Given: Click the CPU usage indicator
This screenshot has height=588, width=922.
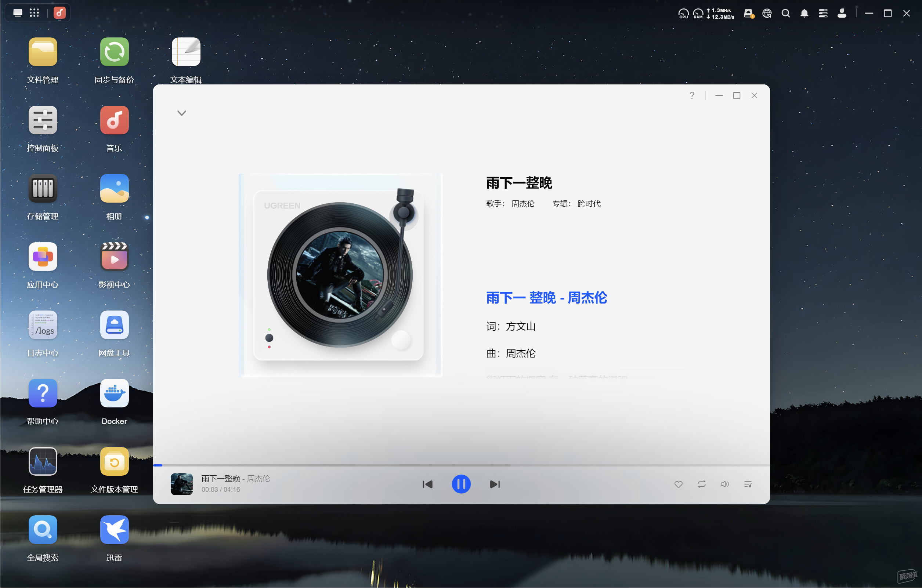Looking at the screenshot, I should click(683, 14).
